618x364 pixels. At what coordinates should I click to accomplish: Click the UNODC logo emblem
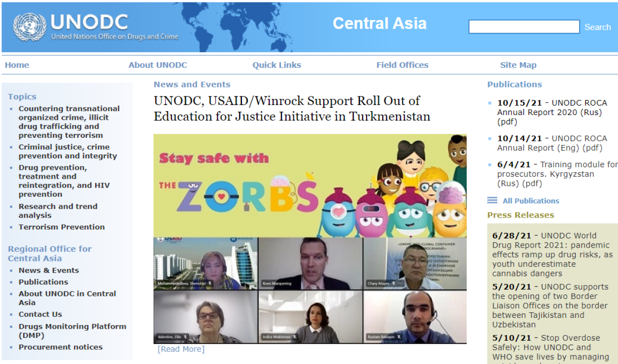29,27
